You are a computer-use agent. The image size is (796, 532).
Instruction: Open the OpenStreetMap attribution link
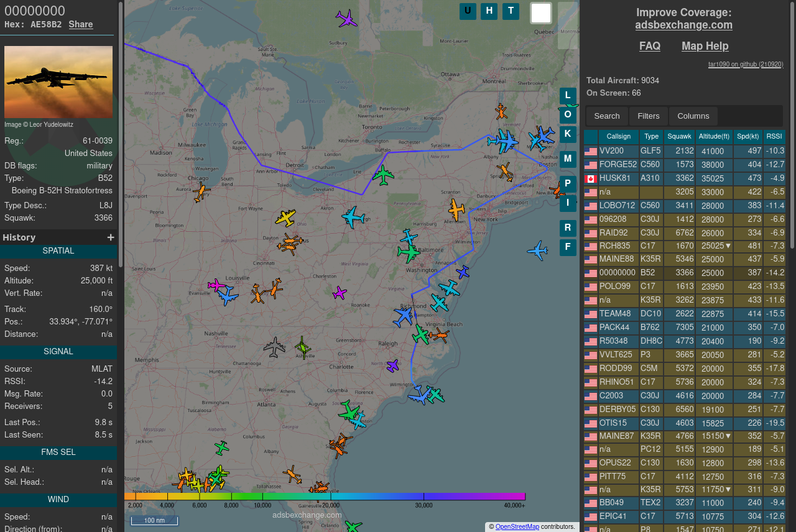tap(517, 527)
